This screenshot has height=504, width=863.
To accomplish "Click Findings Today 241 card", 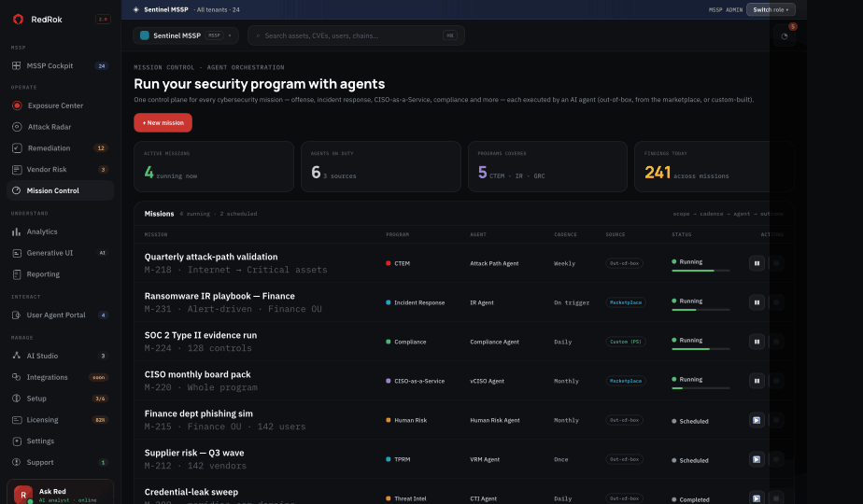I will tap(714, 167).
